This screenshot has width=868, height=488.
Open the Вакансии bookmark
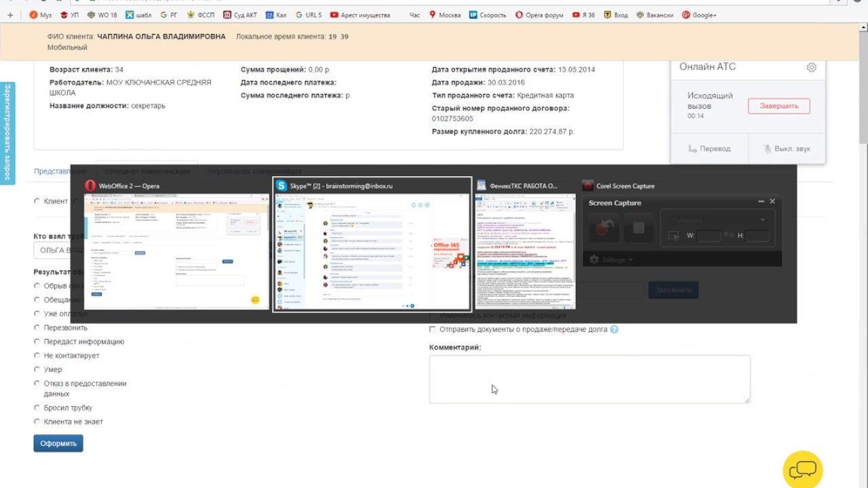click(x=655, y=15)
